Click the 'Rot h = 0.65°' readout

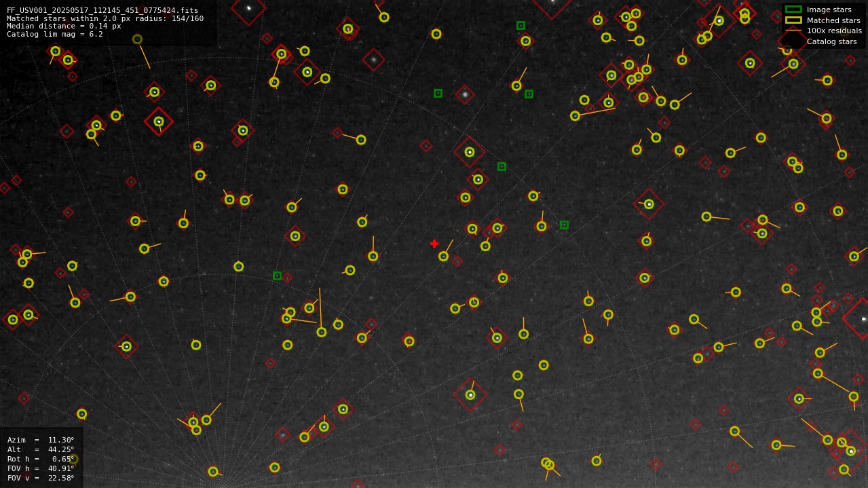click(41, 459)
